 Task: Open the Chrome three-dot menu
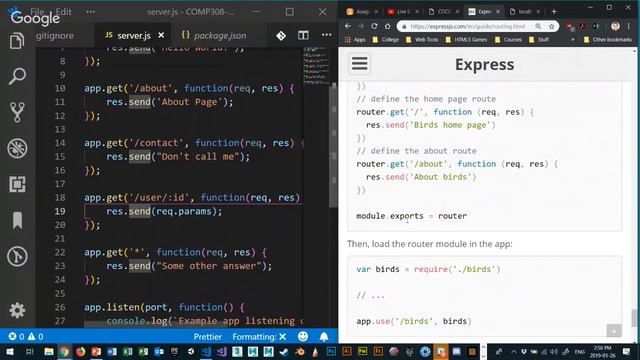pyautogui.click(x=629, y=26)
